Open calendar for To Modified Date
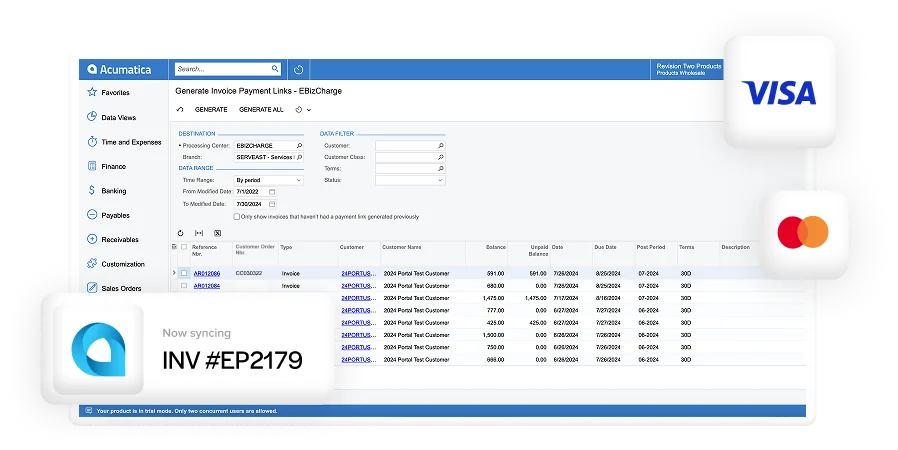Screen dimensions: 898x450 click(x=272, y=204)
